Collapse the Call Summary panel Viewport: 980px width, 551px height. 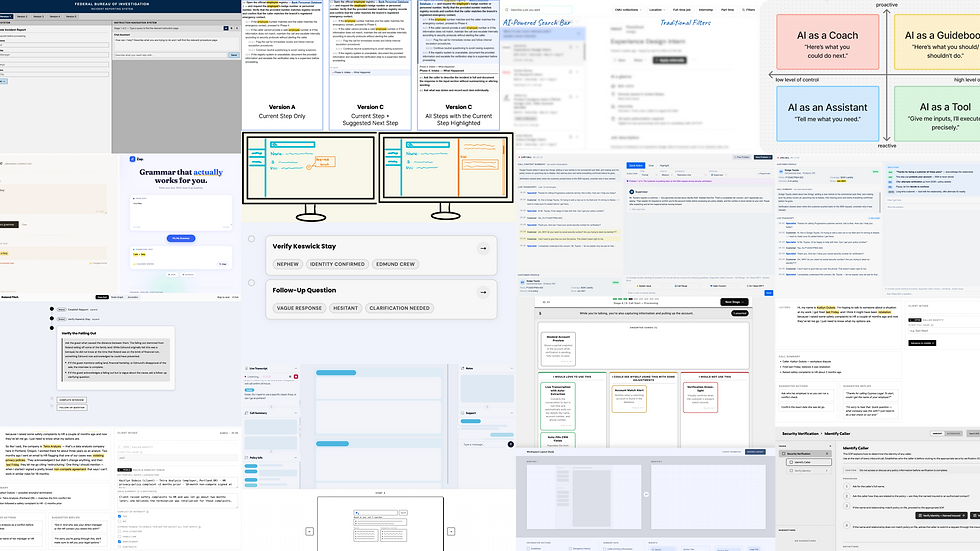[x=296, y=413]
